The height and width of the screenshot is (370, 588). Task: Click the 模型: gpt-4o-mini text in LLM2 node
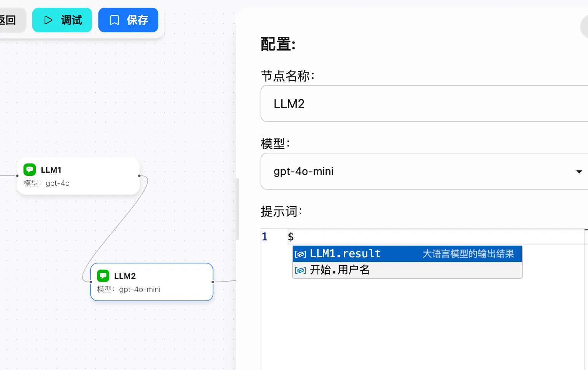(x=129, y=289)
